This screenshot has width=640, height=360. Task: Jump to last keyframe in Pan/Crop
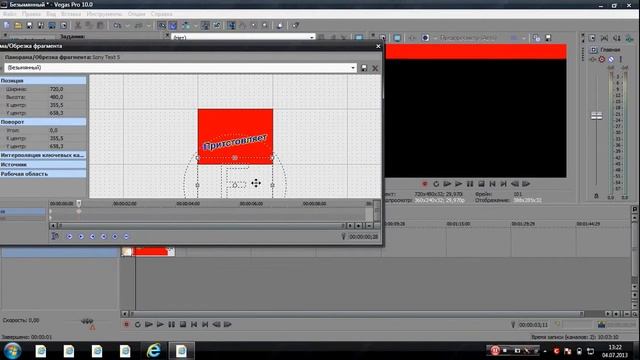click(104, 236)
